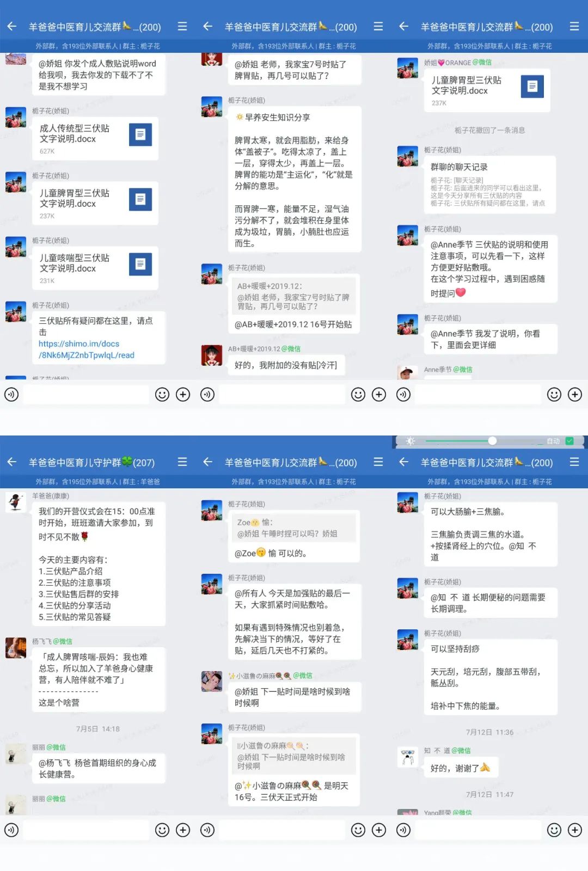Tap quoted Zoe 愉 message about 午睡时捏
Viewport: 588px width, 871px height.
293,528
